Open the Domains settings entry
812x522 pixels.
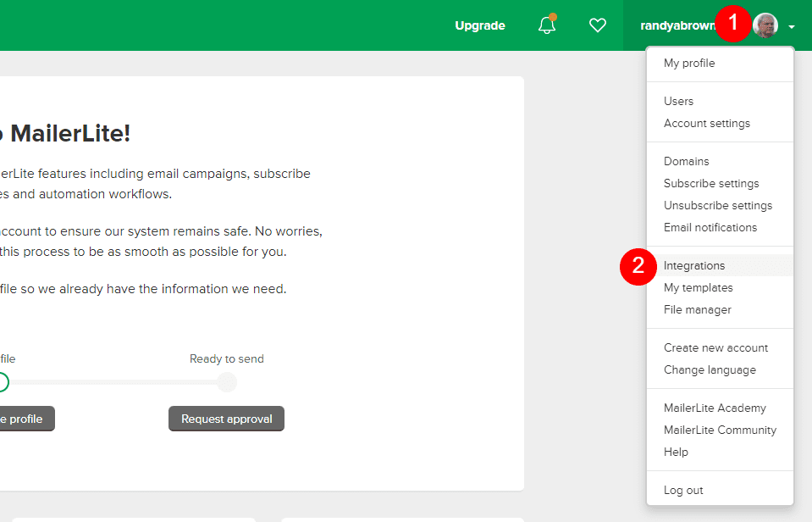pyautogui.click(x=686, y=161)
